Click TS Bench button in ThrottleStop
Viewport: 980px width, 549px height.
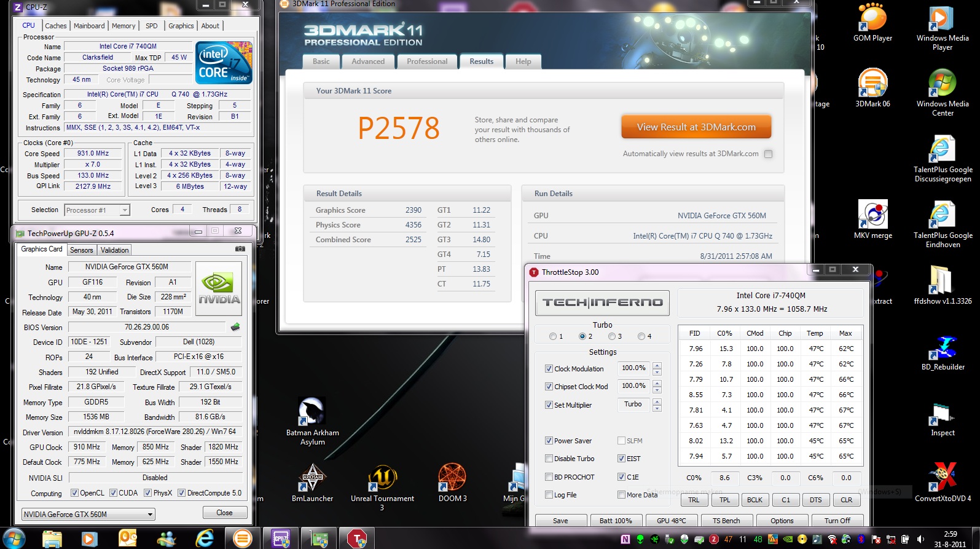point(726,521)
